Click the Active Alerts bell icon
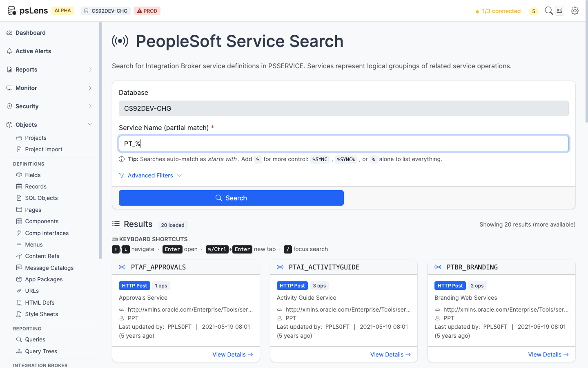This screenshot has width=588, height=368. (x=9, y=51)
